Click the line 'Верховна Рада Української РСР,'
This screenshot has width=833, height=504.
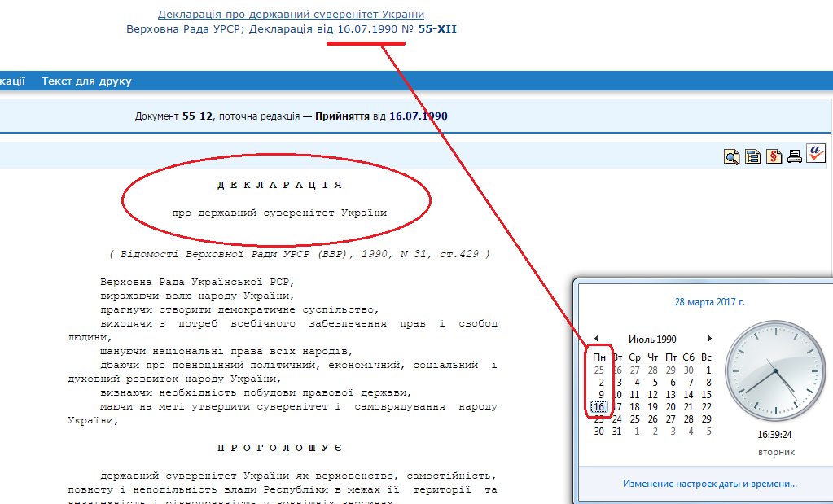(x=197, y=282)
